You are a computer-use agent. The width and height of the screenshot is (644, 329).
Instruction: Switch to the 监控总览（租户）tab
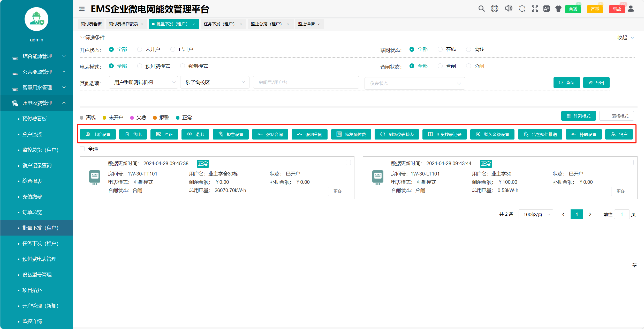coord(266,24)
